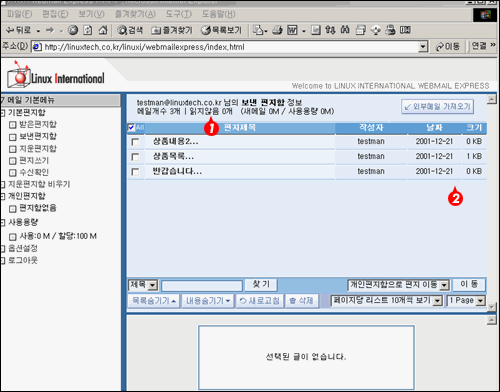
Task: Open 편지쓰기 compose mail
Action: coord(34,160)
